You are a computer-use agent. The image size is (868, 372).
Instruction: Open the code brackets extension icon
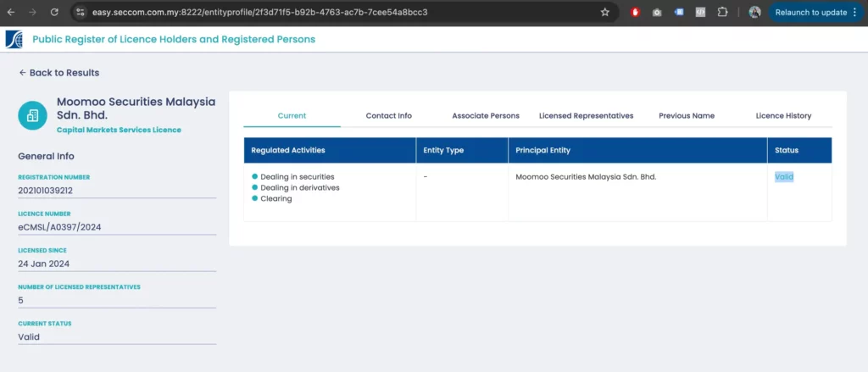pos(700,12)
